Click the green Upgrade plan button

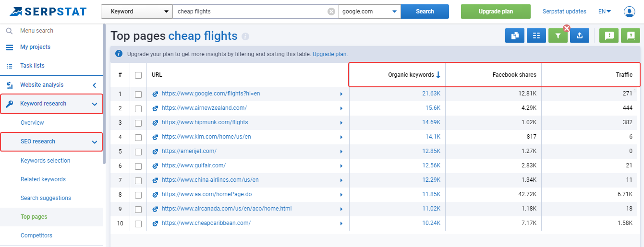tap(496, 12)
